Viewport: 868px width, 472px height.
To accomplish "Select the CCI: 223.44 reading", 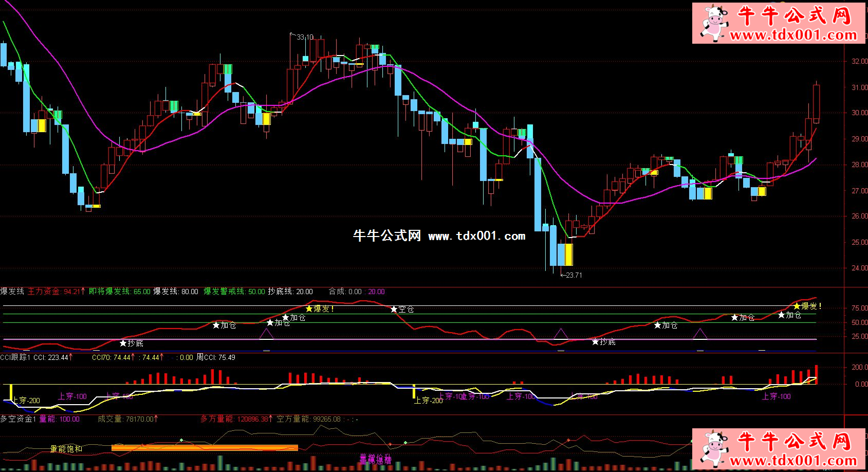I will point(53,357).
